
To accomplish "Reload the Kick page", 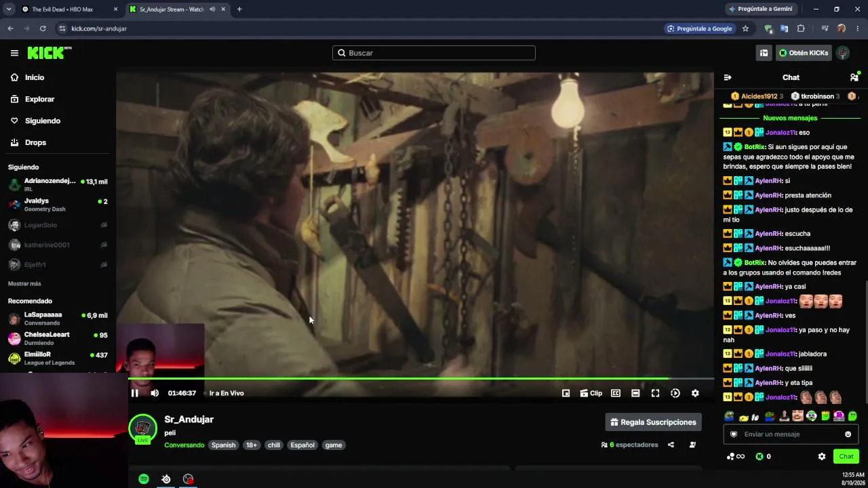I will point(43,28).
